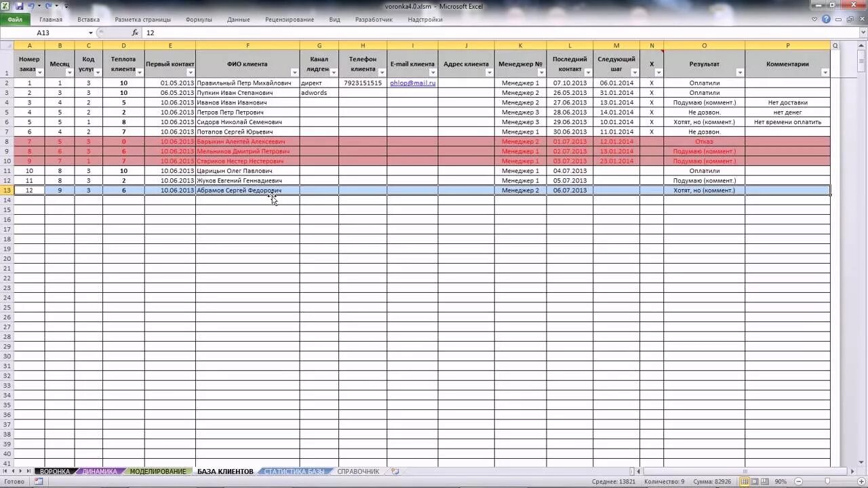This screenshot has height=488, width=868.
Task: Open filter dropdown for ФИО клиента column
Action: coord(295,73)
